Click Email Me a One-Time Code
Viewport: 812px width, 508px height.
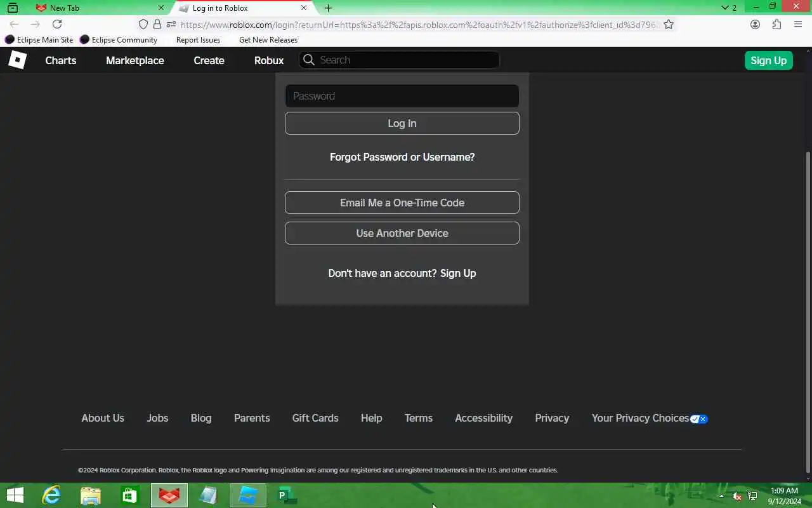coord(402,203)
